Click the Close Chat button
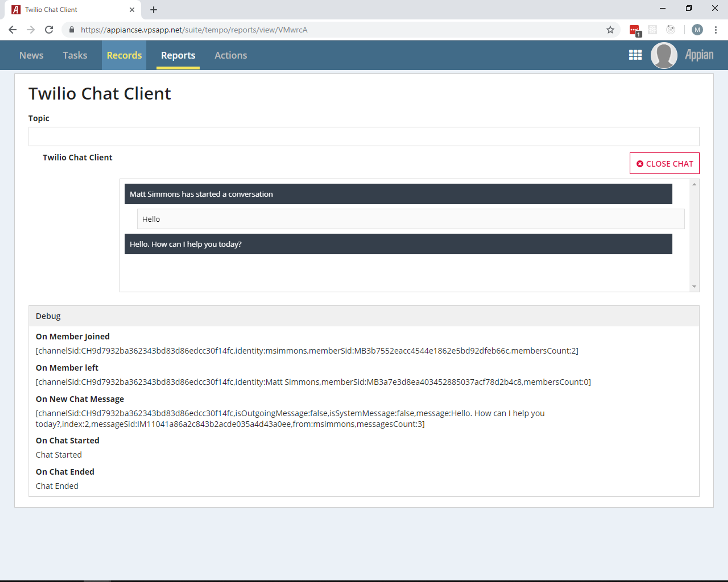 pyautogui.click(x=664, y=163)
